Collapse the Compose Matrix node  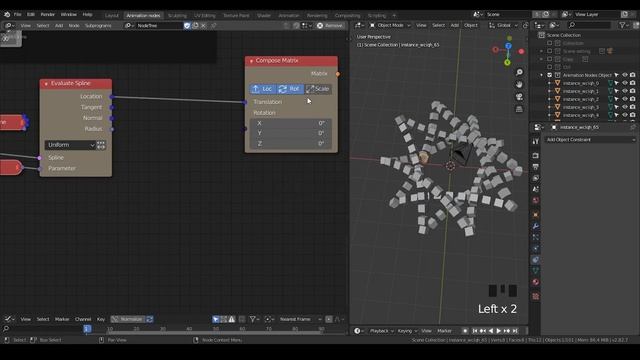pos(251,61)
